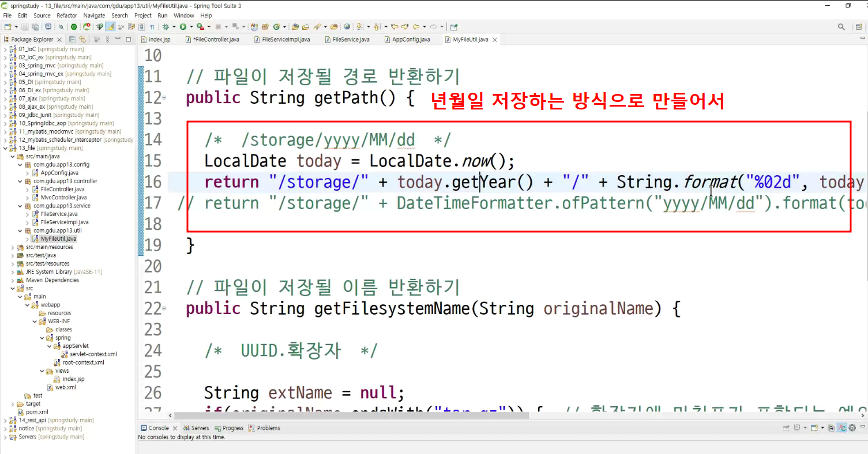The image size is (868, 454).
Task: Open the Refactor menu
Action: 67,16
